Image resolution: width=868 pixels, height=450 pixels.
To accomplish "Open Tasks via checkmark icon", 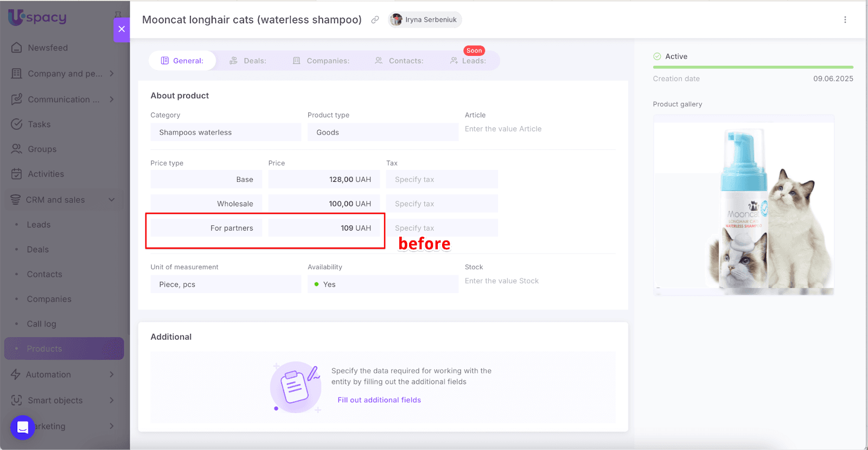I will point(17,124).
